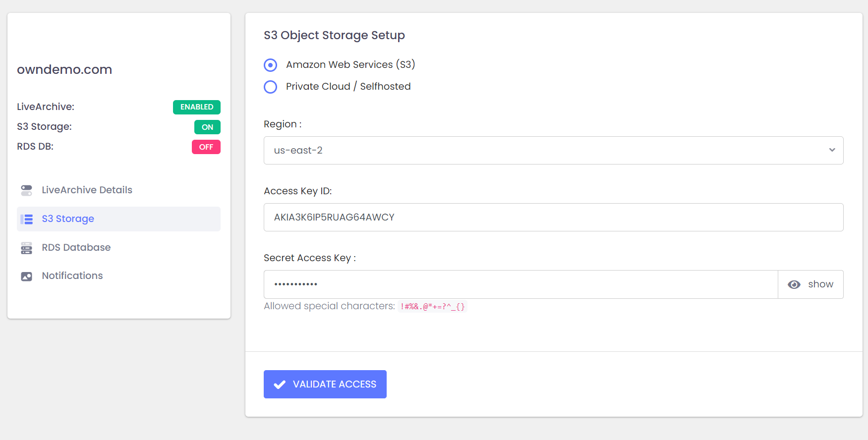Click the green ON badge for S3 Storage
The width and height of the screenshot is (868, 440).
(207, 127)
